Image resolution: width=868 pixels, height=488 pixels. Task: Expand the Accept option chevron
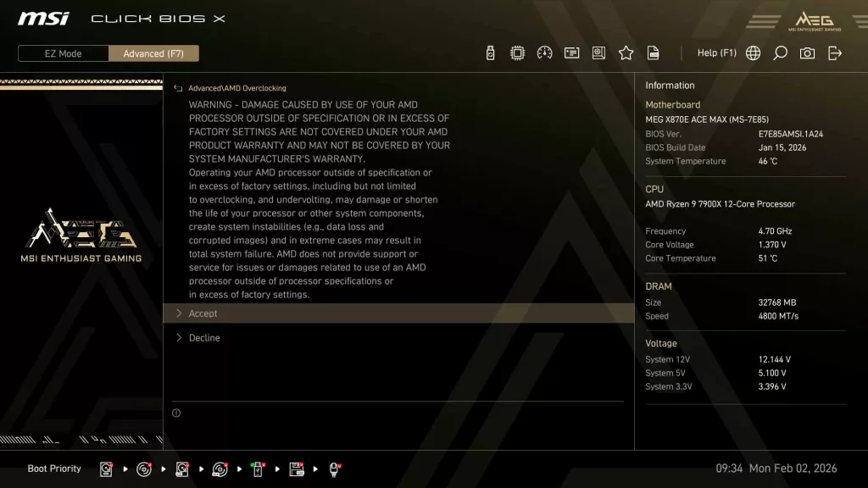pyautogui.click(x=179, y=313)
